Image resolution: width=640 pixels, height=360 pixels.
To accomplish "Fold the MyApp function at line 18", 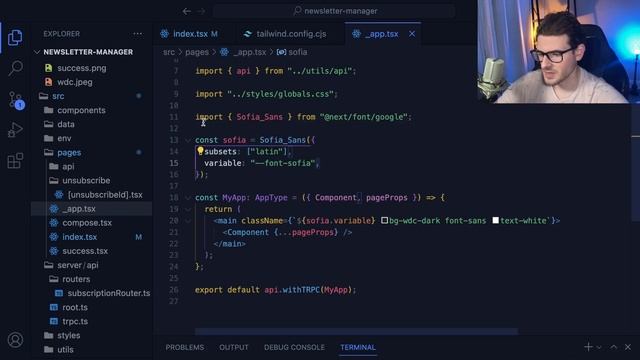I will (x=188, y=198).
